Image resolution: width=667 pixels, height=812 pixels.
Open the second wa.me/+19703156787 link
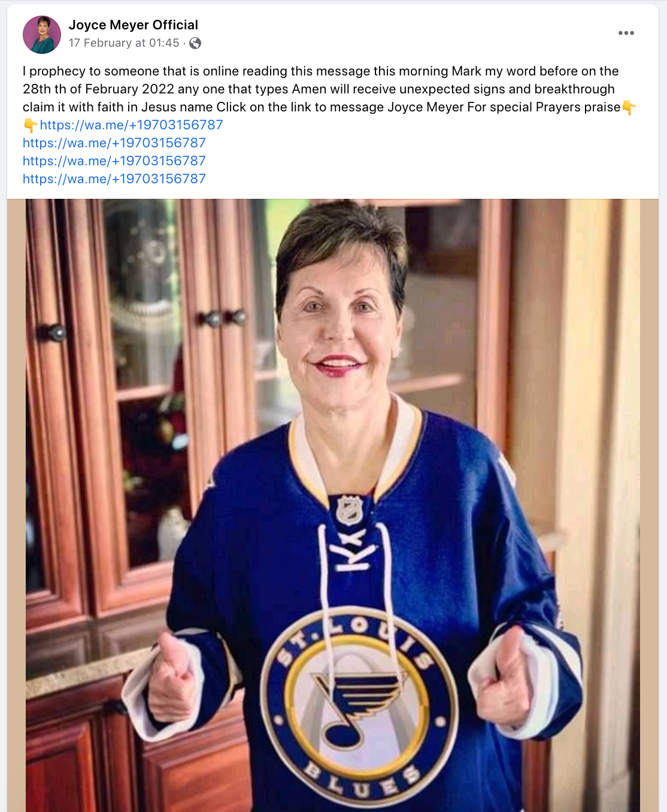(114, 143)
